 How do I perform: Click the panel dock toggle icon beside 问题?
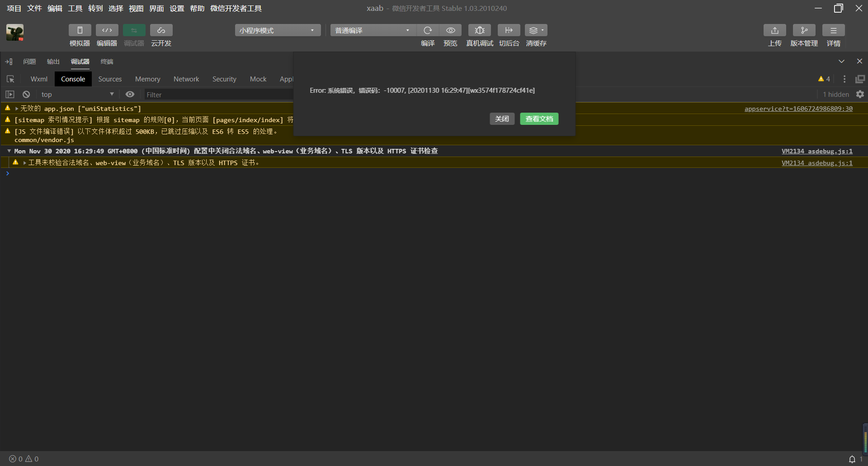(x=9, y=62)
